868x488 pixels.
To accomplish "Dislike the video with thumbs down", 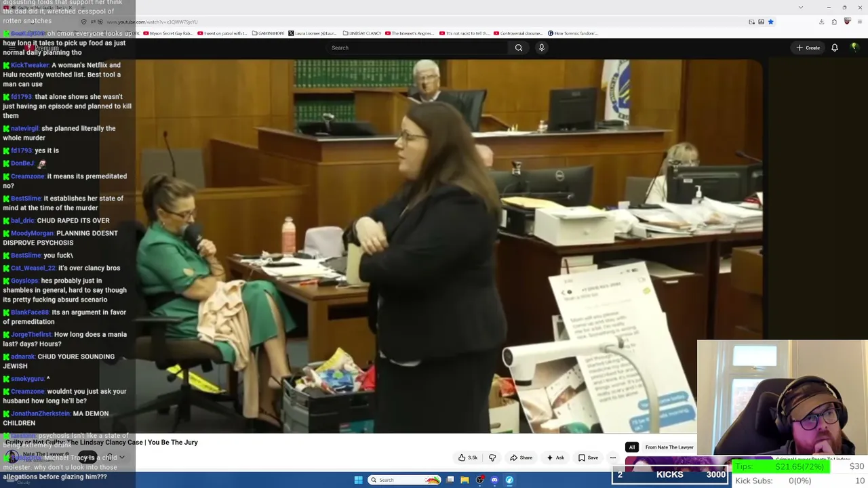I will point(492,457).
